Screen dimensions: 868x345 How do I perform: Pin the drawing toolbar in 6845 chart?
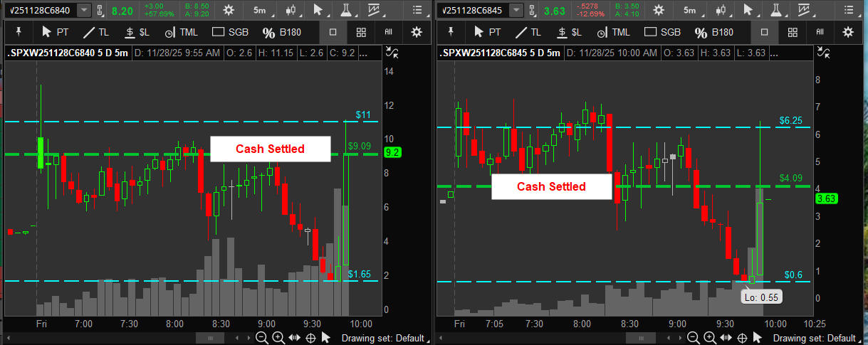(449, 32)
